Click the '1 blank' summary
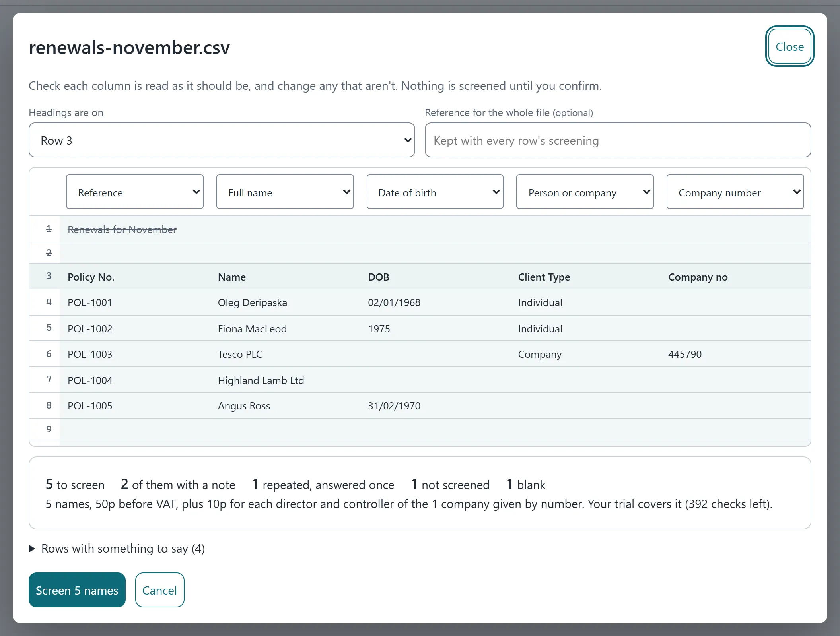The image size is (840, 636). tap(526, 484)
